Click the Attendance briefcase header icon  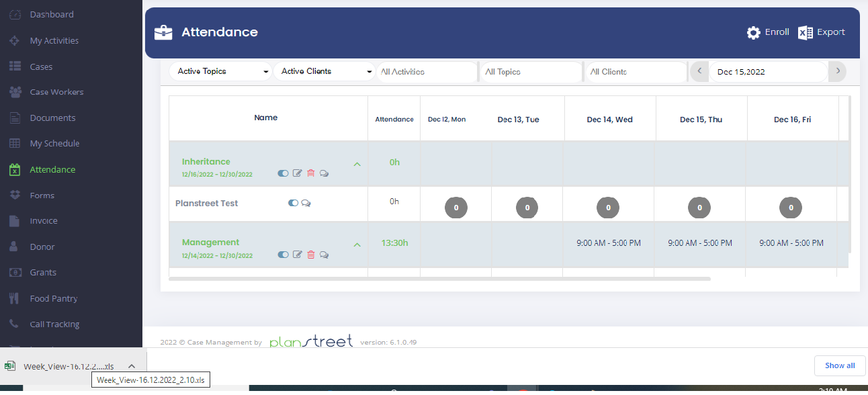tap(163, 32)
